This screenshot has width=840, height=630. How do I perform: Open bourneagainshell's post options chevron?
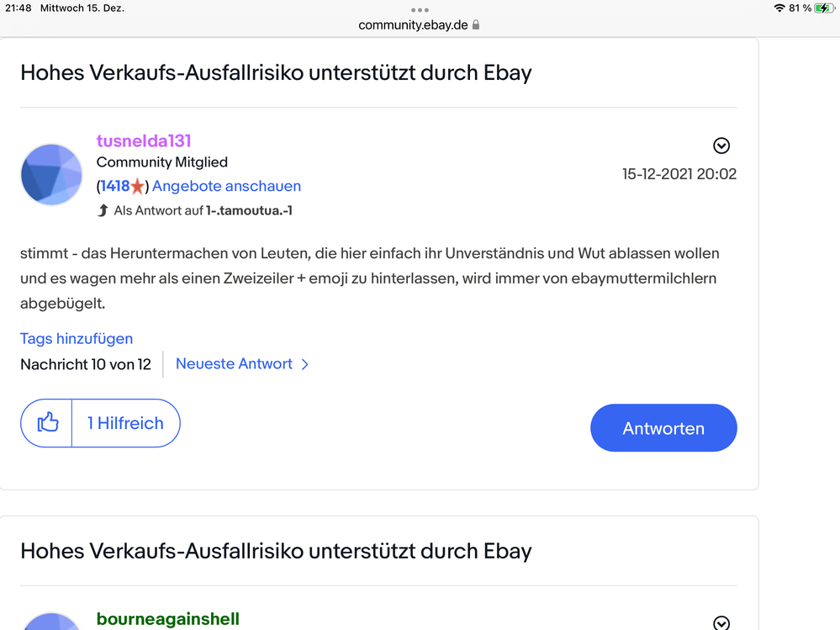click(x=721, y=623)
